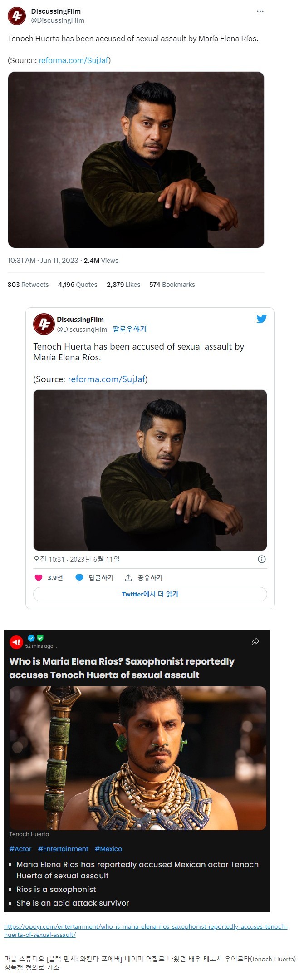
Task: Click the blue verified badge on the article card
Action: point(31,638)
